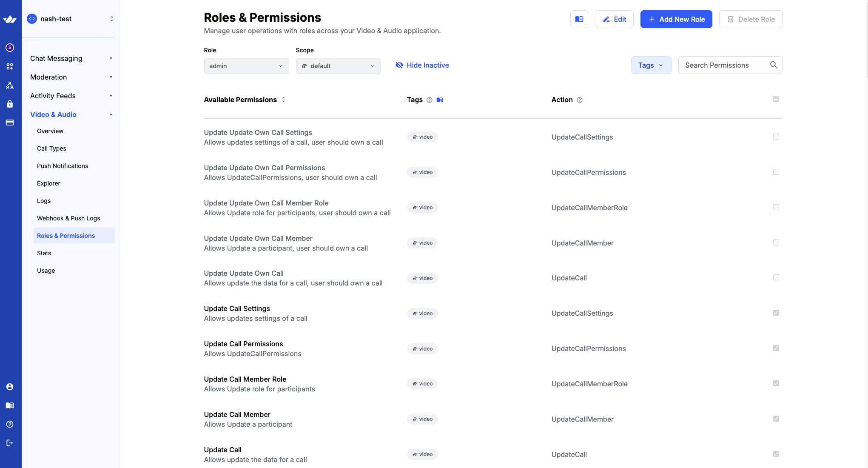Viewport: 868px width, 468px height.
Task: Expand the Tags filter dropdown
Action: pos(651,65)
